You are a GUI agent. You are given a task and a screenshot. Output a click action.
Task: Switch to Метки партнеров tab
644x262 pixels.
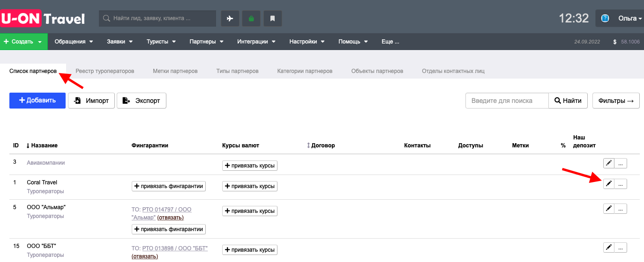click(x=175, y=71)
